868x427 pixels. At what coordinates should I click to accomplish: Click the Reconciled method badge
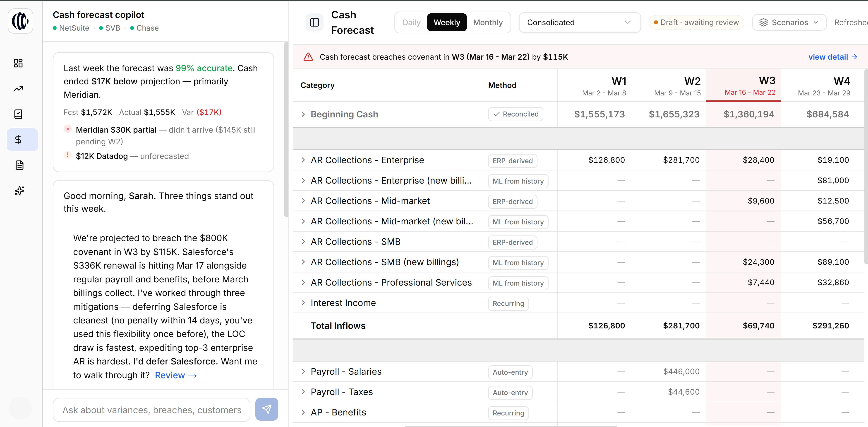coord(516,114)
